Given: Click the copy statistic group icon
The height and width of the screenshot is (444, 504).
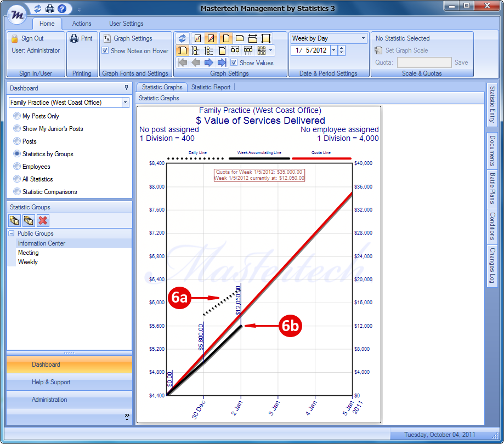Looking at the screenshot, I should (x=29, y=220).
